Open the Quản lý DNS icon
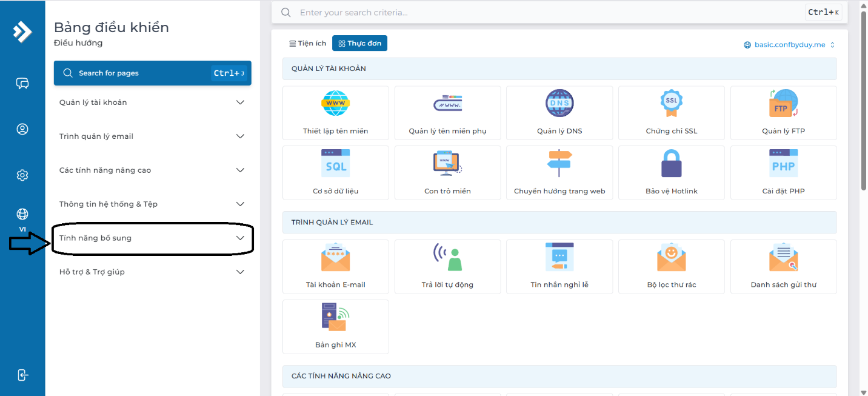 click(x=559, y=104)
